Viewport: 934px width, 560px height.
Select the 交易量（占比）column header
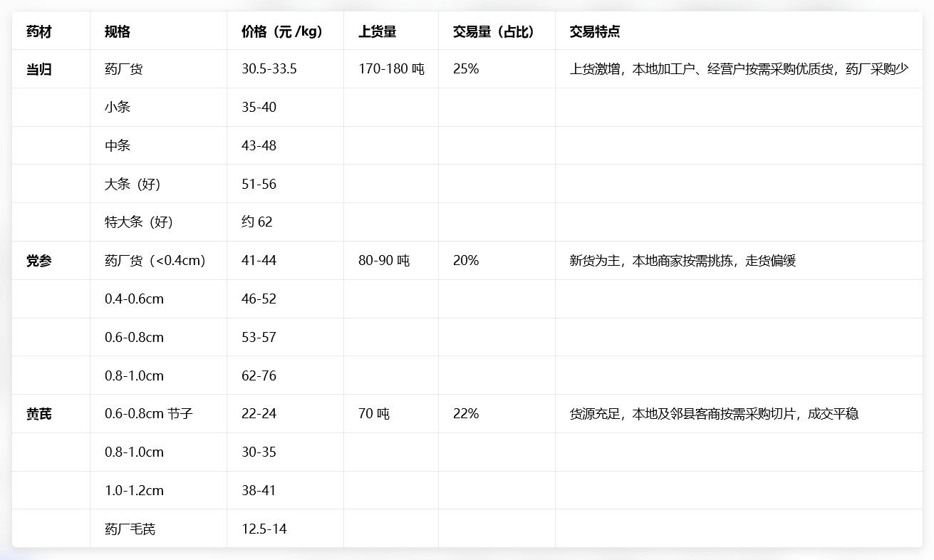[x=493, y=31]
